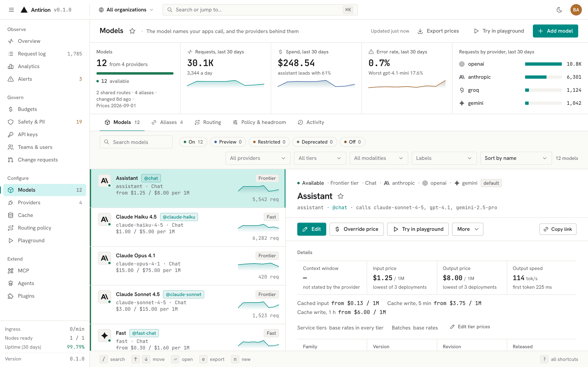
Task: Star the Models page title
Action: click(132, 31)
